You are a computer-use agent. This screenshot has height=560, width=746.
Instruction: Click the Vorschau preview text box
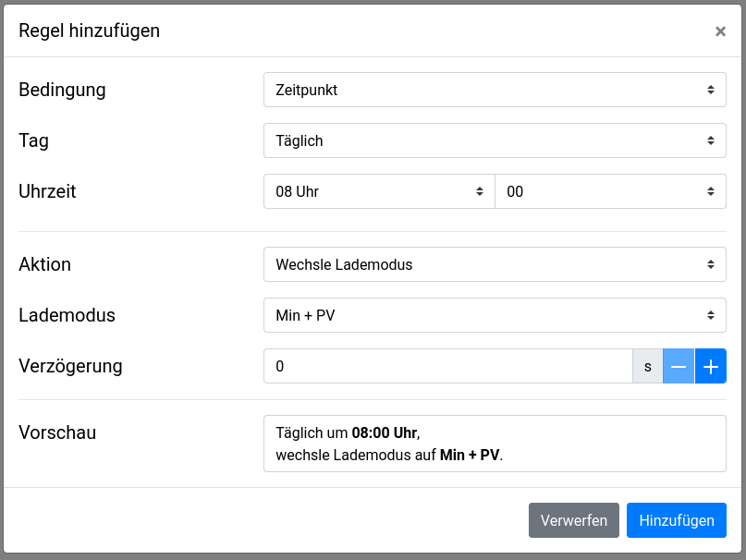[495, 444]
